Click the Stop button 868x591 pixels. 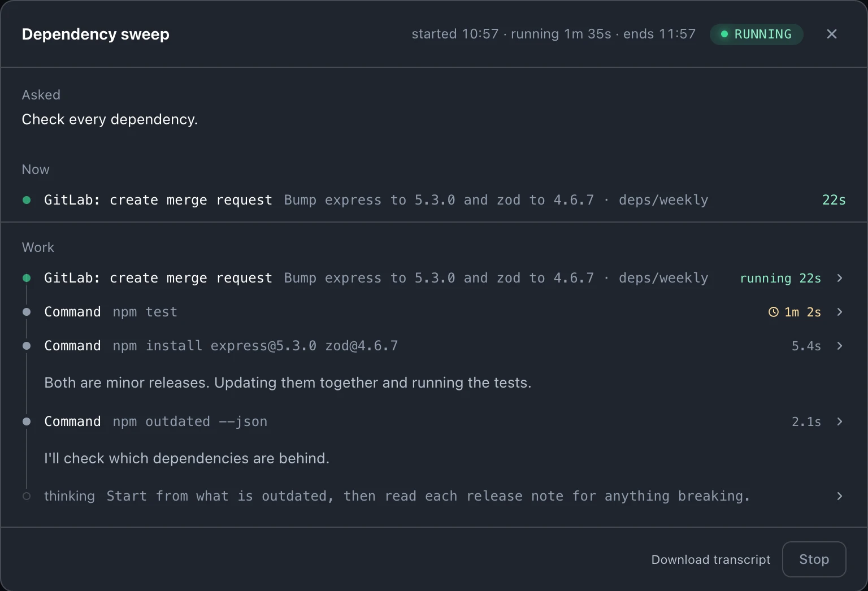click(814, 559)
